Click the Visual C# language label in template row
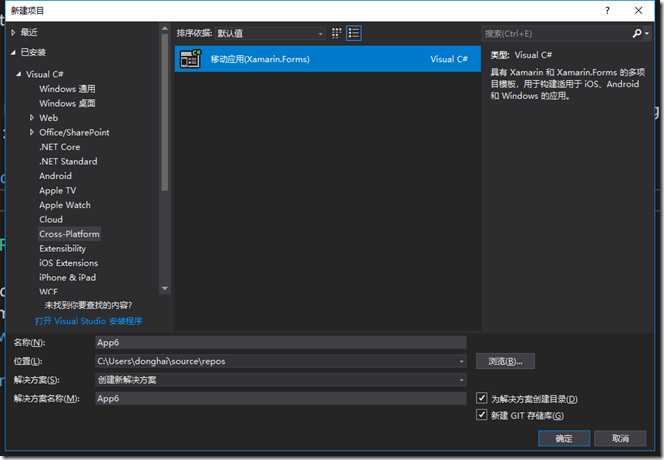 coord(449,59)
